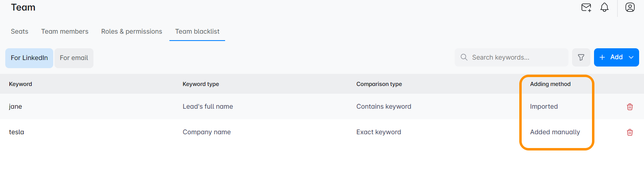Click the Comparison type column header
The width and height of the screenshot is (644, 174).
379,84
